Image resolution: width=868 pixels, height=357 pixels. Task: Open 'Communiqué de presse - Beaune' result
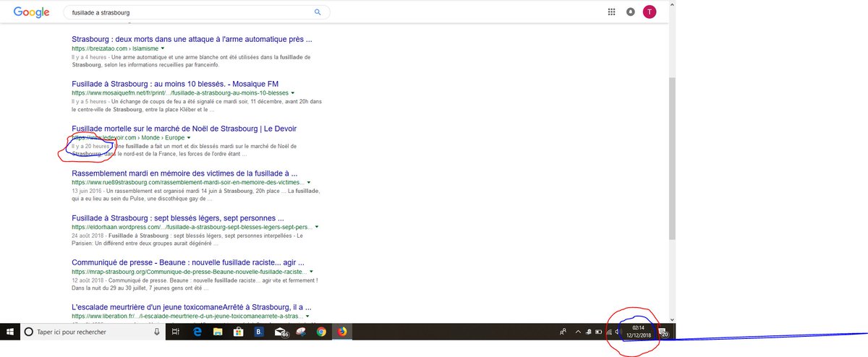point(187,262)
